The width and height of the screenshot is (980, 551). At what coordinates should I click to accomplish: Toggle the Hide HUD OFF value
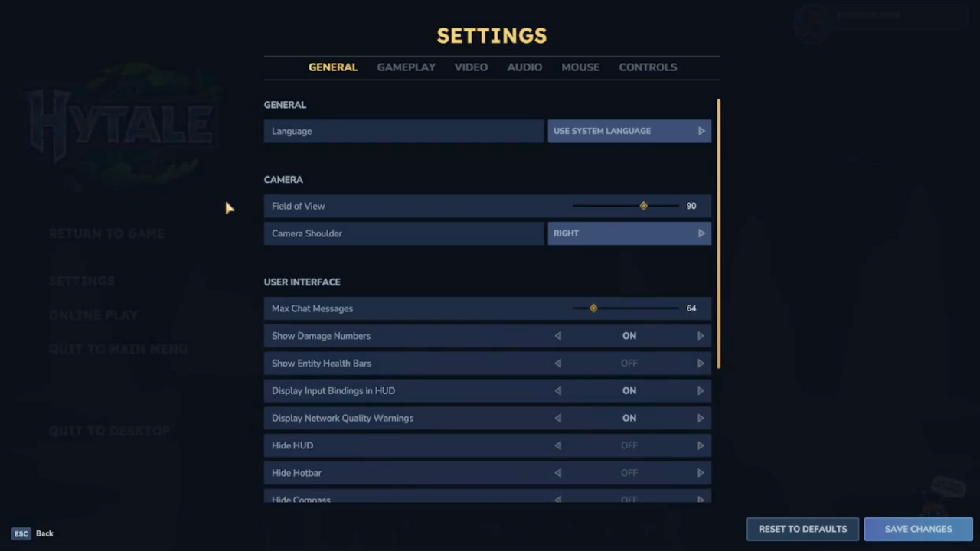[x=629, y=445]
